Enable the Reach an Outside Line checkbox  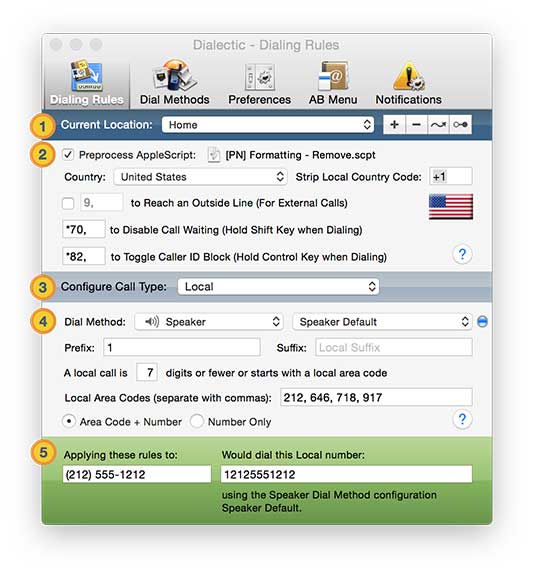point(68,203)
